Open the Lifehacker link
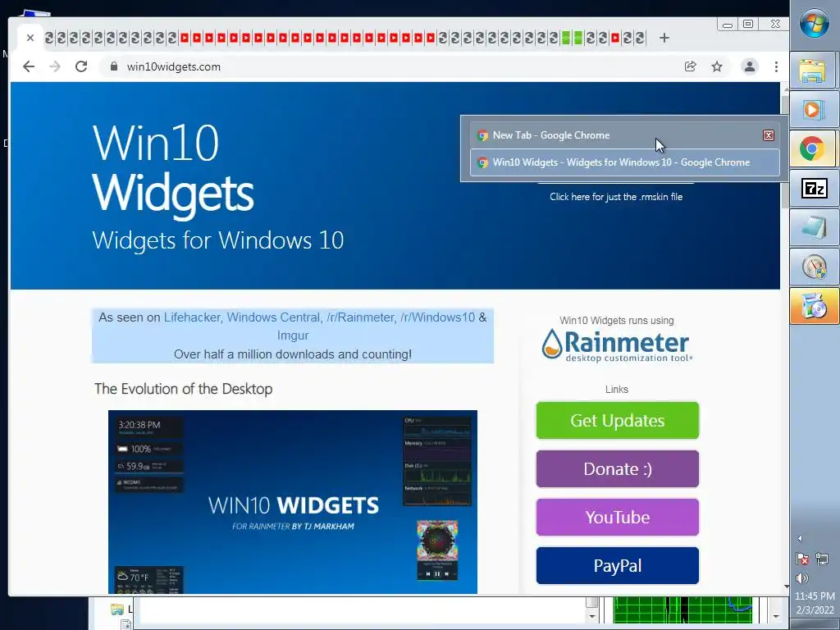Viewport: 840px width, 630px height. [x=192, y=317]
